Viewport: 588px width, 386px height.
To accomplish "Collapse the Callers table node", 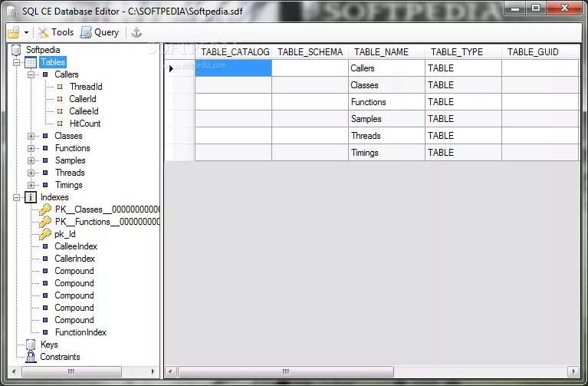I will click(x=31, y=74).
